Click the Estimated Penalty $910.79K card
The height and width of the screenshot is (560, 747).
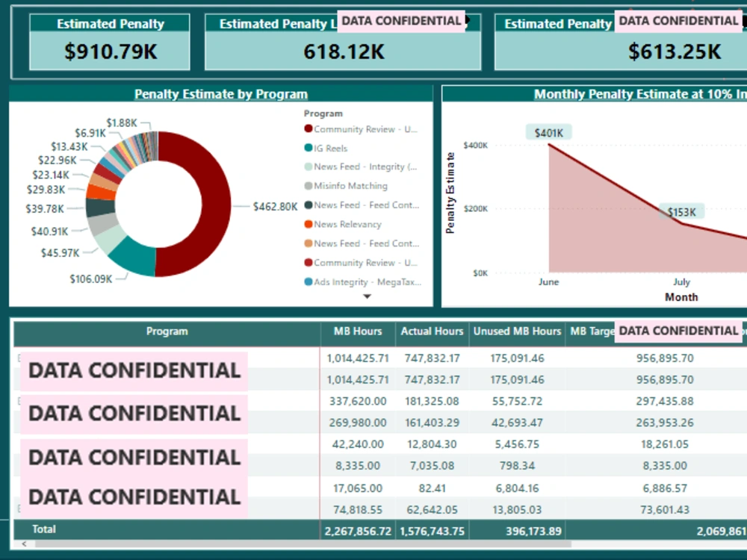point(109,41)
